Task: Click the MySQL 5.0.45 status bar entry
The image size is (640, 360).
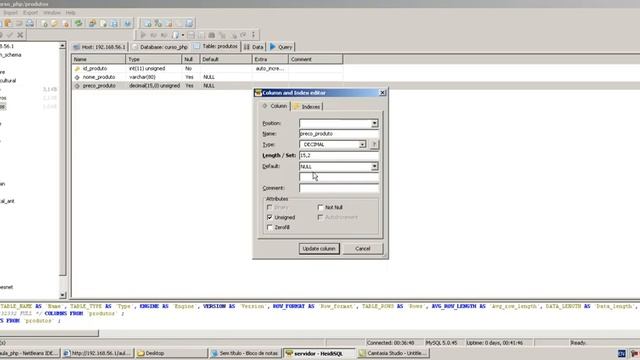Action: [441, 343]
